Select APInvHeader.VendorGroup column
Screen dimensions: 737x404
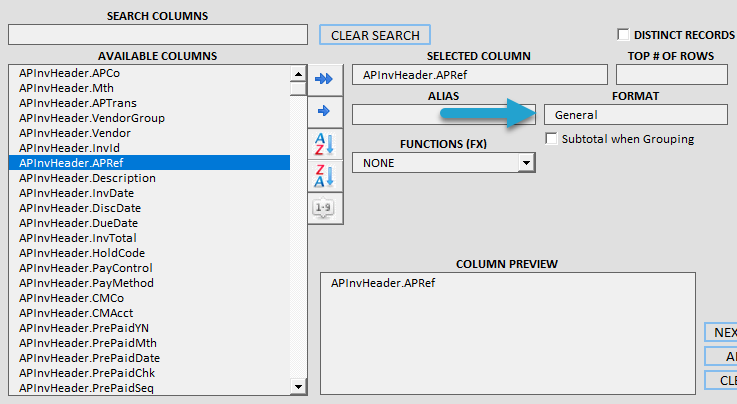click(x=149, y=118)
